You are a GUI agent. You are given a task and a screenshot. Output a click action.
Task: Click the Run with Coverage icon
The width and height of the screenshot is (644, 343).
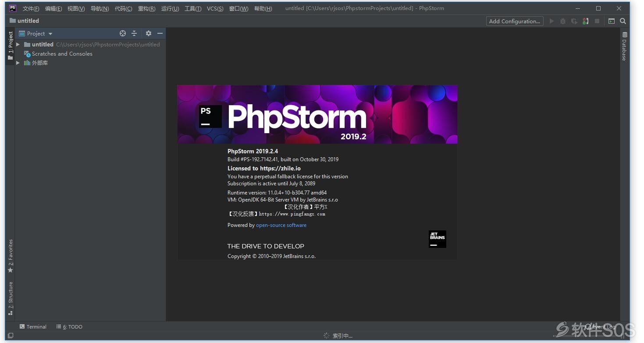click(x=574, y=21)
